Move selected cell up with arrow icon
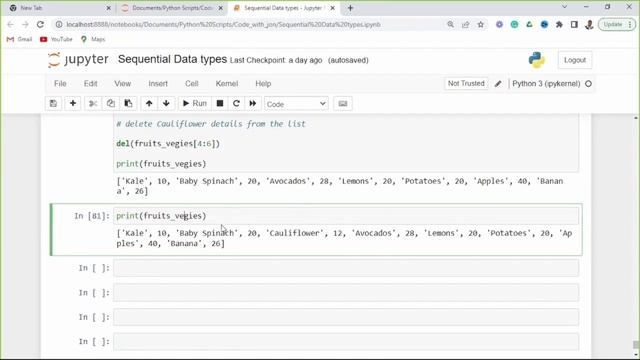 click(149, 104)
